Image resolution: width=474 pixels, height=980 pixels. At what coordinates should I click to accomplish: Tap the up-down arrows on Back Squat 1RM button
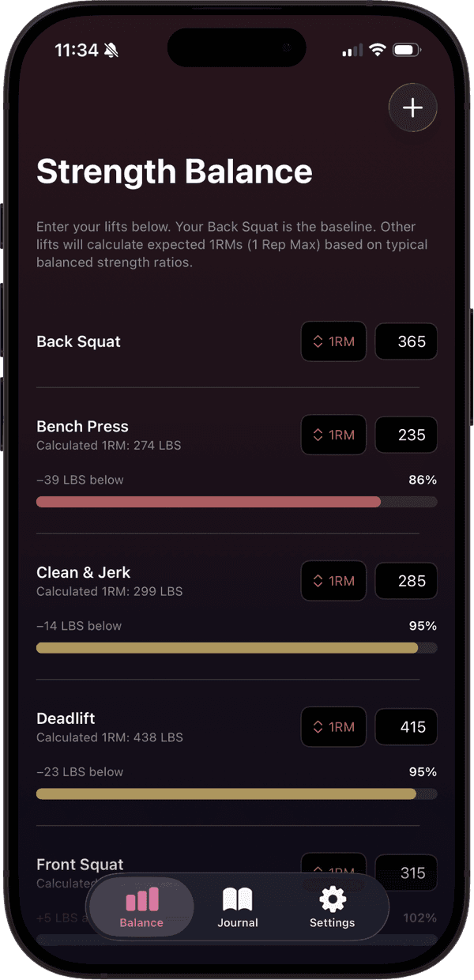[319, 341]
